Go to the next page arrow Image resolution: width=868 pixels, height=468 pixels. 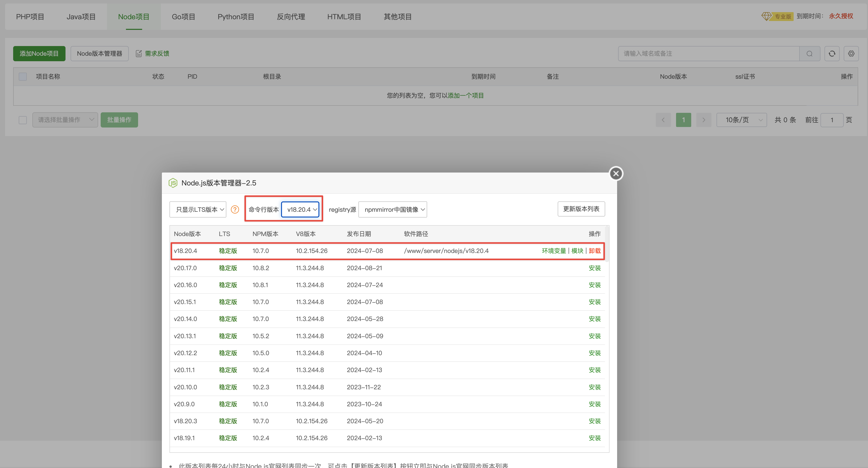click(704, 120)
